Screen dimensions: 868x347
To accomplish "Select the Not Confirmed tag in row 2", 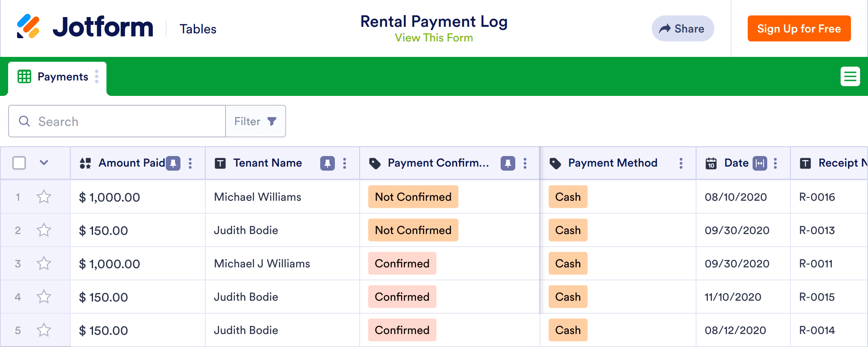I will click(413, 230).
